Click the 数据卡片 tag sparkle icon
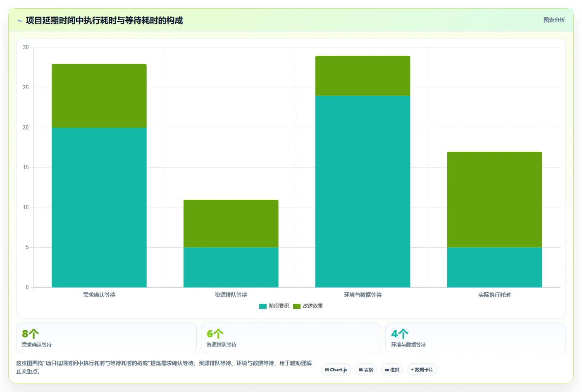Image resolution: width=582 pixels, height=392 pixels. coord(412,370)
